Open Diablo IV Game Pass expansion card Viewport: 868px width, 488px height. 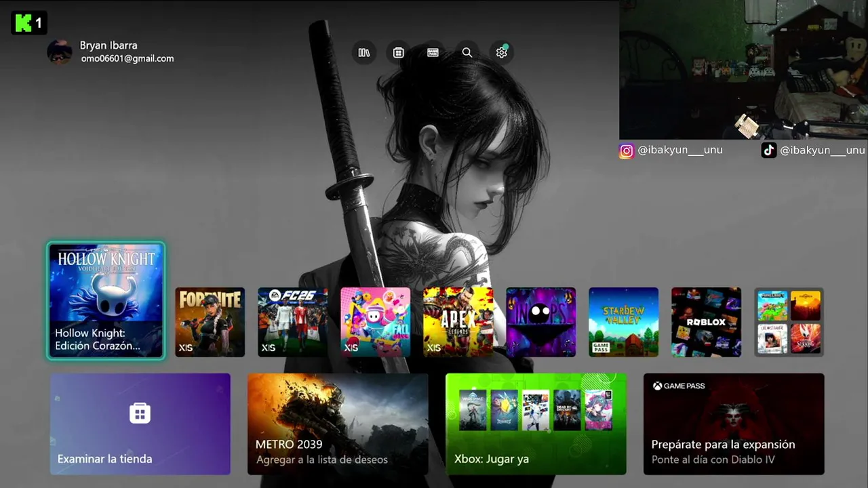pos(734,424)
